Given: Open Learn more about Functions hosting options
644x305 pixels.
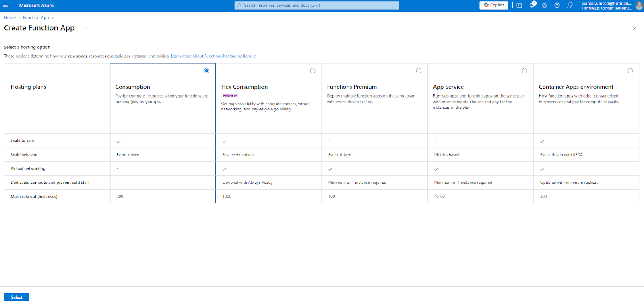Looking at the screenshot, I should coord(211,56).
